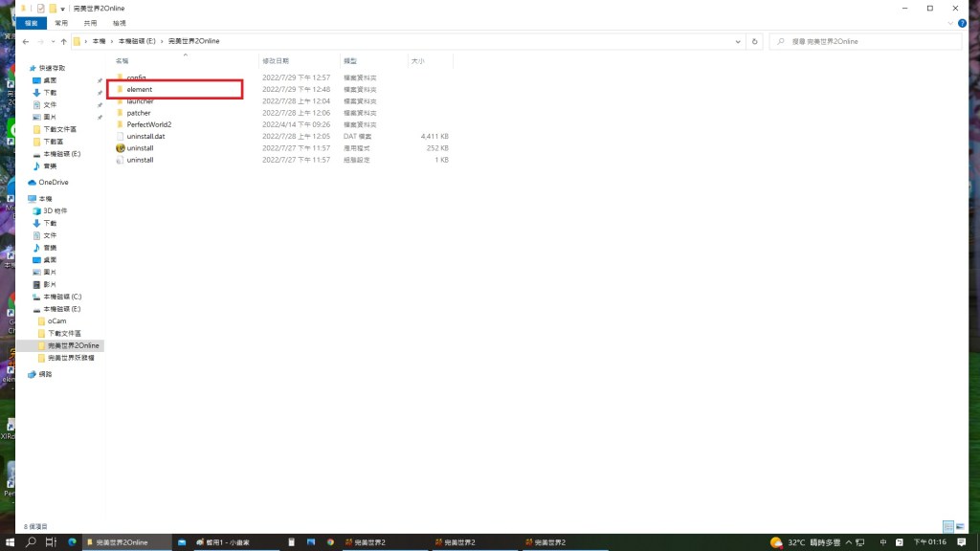Refresh the current folder view
Screen dimensions: 980x551
pyautogui.click(x=755, y=42)
